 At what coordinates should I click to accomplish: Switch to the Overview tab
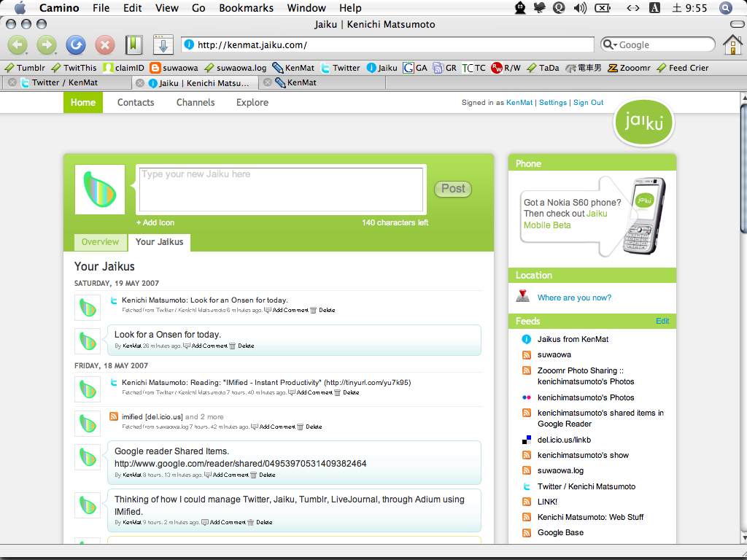[x=100, y=242]
